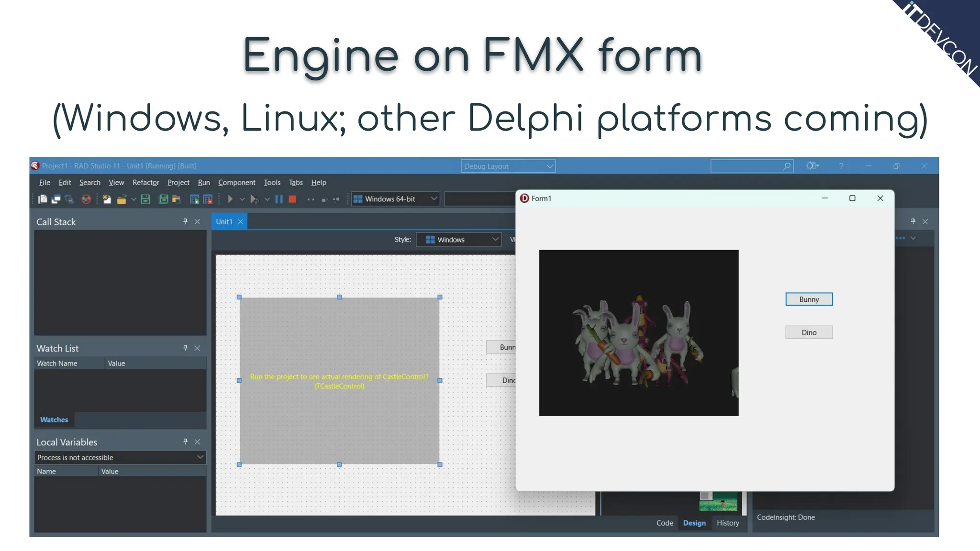This screenshot has width=980, height=551.
Task: Stop the program with red square button
Action: tap(292, 199)
